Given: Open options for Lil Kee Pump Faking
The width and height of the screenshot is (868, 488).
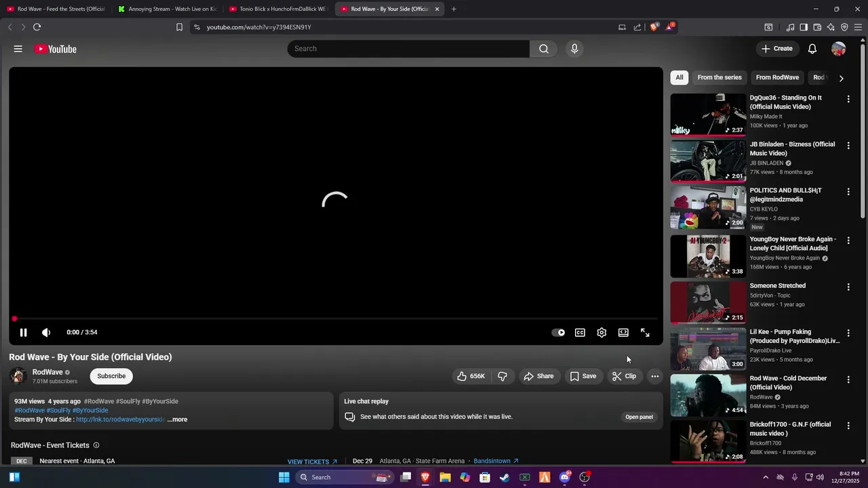Looking at the screenshot, I should click(848, 333).
